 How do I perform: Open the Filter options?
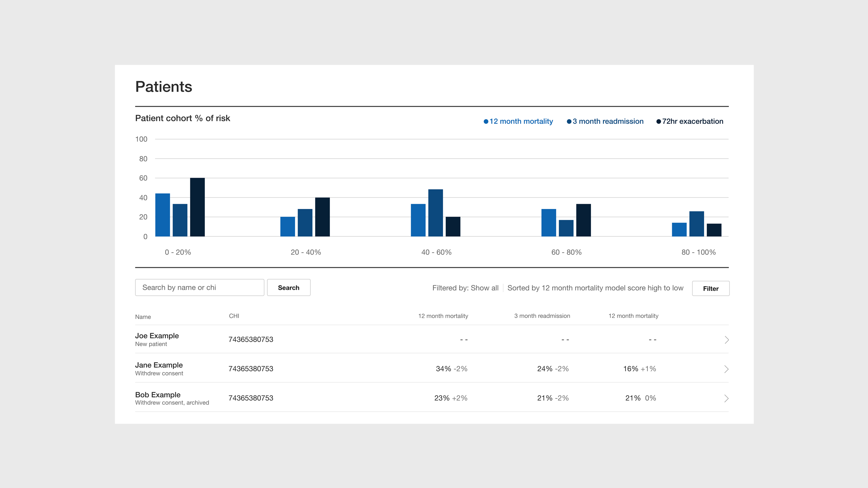click(710, 288)
